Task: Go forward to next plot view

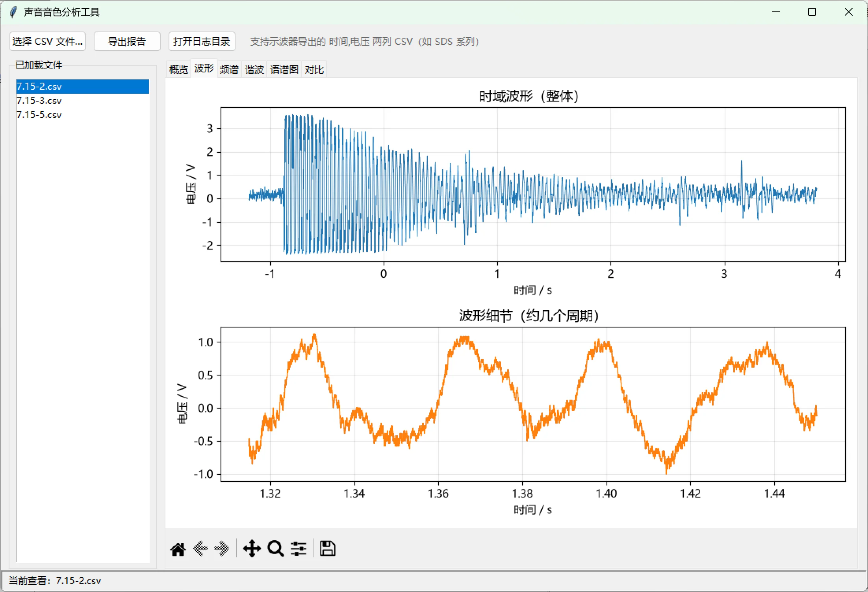Action: (x=222, y=549)
